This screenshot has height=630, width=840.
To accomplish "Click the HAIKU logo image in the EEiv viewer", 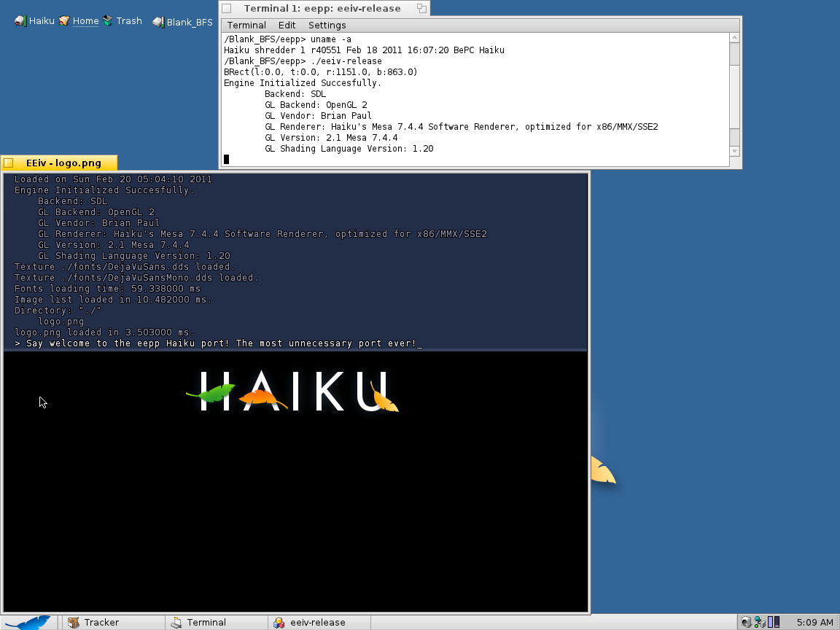I will (292, 391).
